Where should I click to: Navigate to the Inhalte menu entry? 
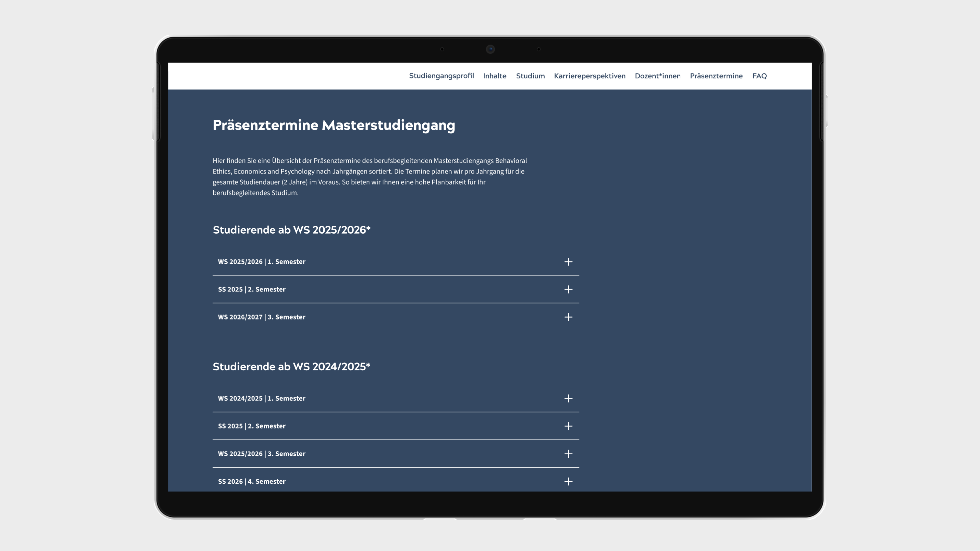495,76
